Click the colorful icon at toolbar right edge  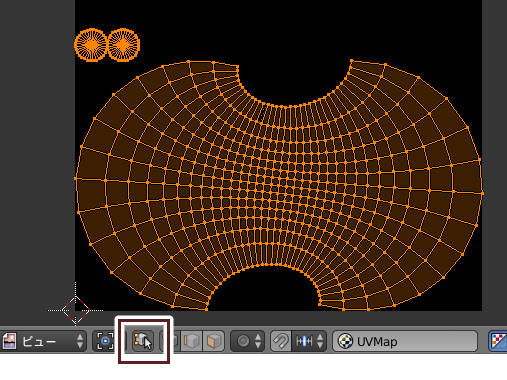[x=498, y=341]
